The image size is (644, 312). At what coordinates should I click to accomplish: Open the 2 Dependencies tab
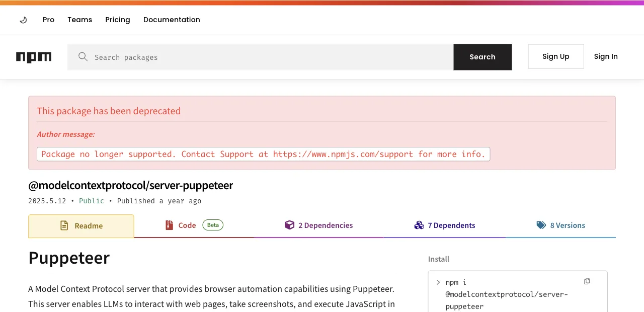318,225
